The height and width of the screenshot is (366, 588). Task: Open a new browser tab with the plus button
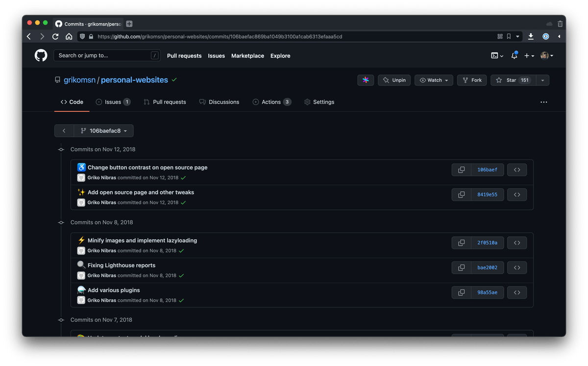coord(129,24)
